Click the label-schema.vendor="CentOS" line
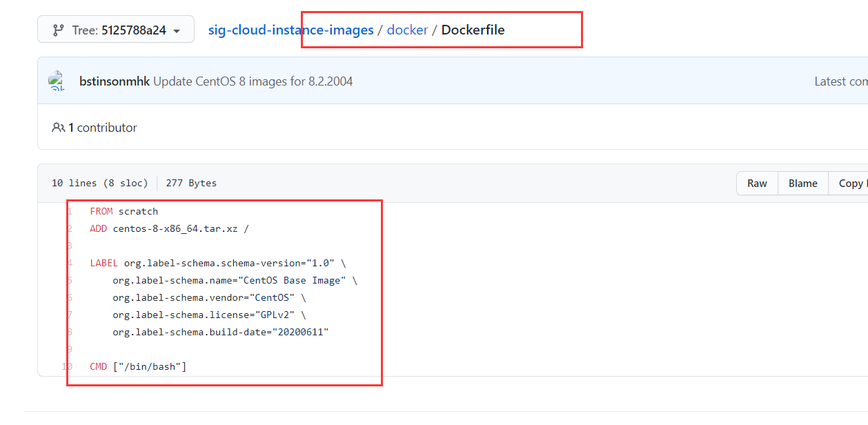 [x=209, y=297]
